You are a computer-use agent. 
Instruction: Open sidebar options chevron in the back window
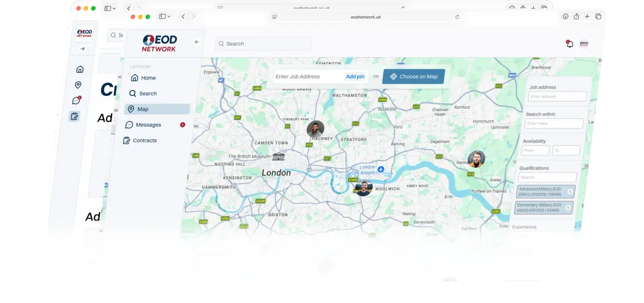(114, 9)
